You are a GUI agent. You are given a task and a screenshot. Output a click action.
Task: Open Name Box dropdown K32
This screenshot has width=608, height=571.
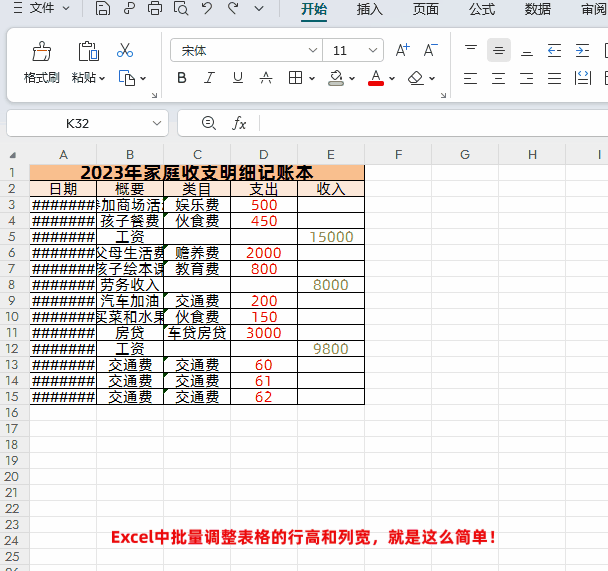coord(157,123)
